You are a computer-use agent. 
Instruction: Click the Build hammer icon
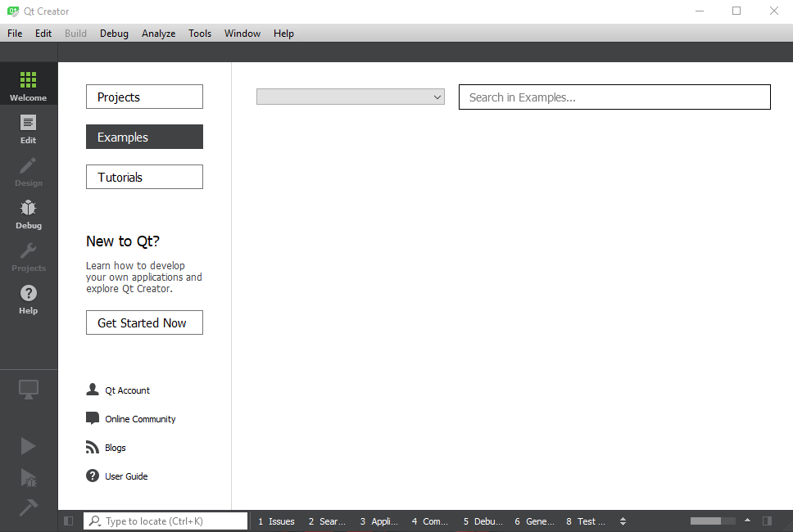point(29,507)
